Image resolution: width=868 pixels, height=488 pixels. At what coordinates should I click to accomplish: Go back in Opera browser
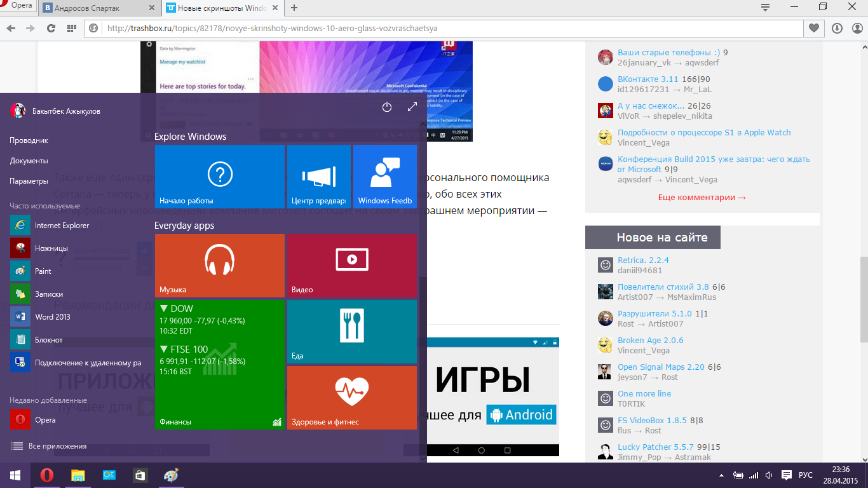click(11, 29)
